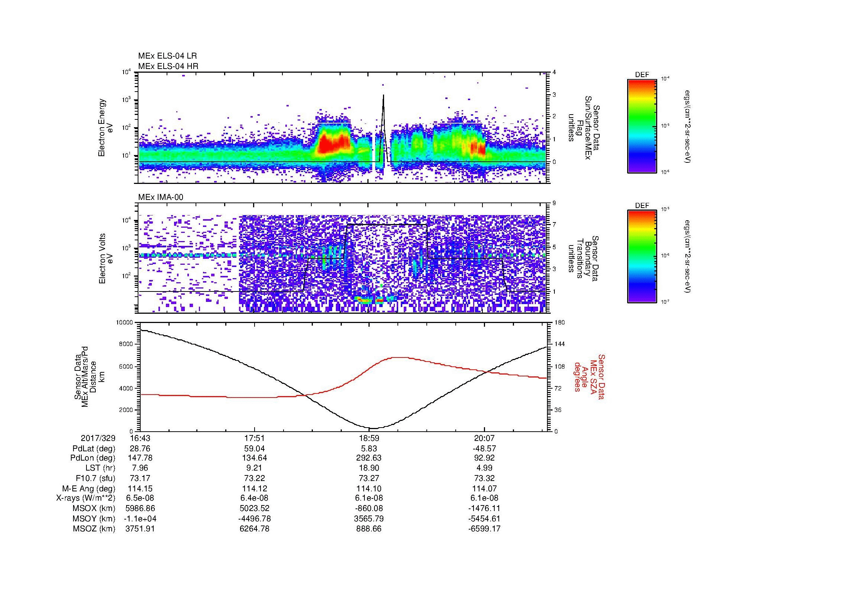The height and width of the screenshot is (613, 868).
Task: Click the PdLon value 147.78
Action: (x=140, y=458)
